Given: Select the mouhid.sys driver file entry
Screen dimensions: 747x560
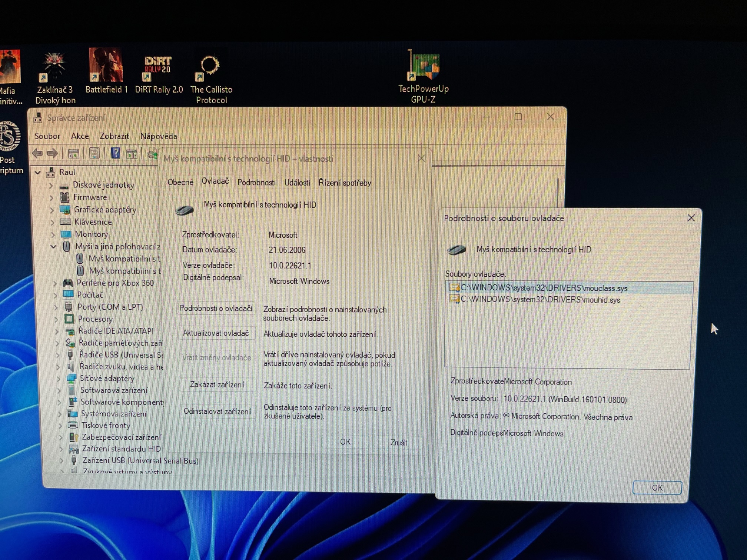Looking at the screenshot, I should coord(540,300).
